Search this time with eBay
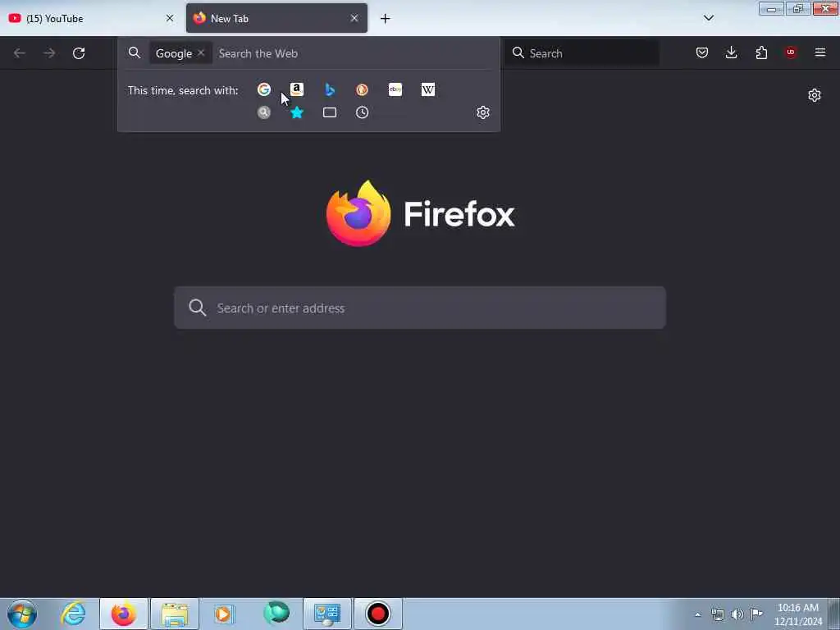The width and height of the screenshot is (840, 630). [395, 89]
